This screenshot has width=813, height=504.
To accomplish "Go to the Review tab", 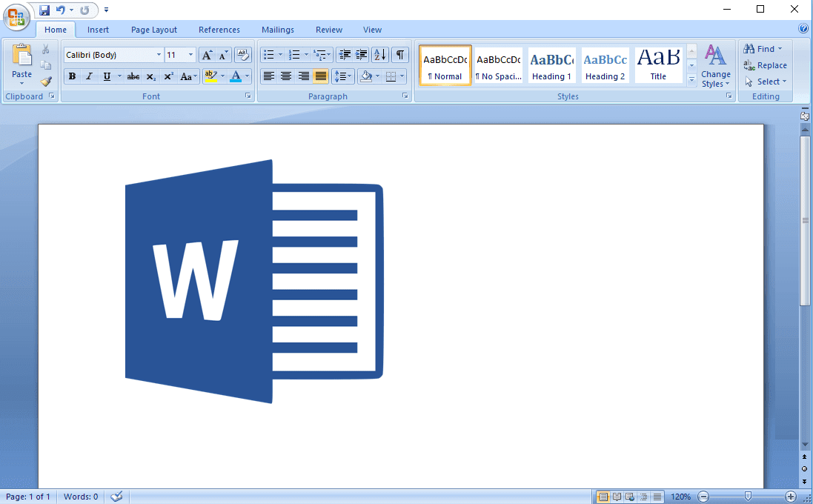I will click(x=329, y=30).
